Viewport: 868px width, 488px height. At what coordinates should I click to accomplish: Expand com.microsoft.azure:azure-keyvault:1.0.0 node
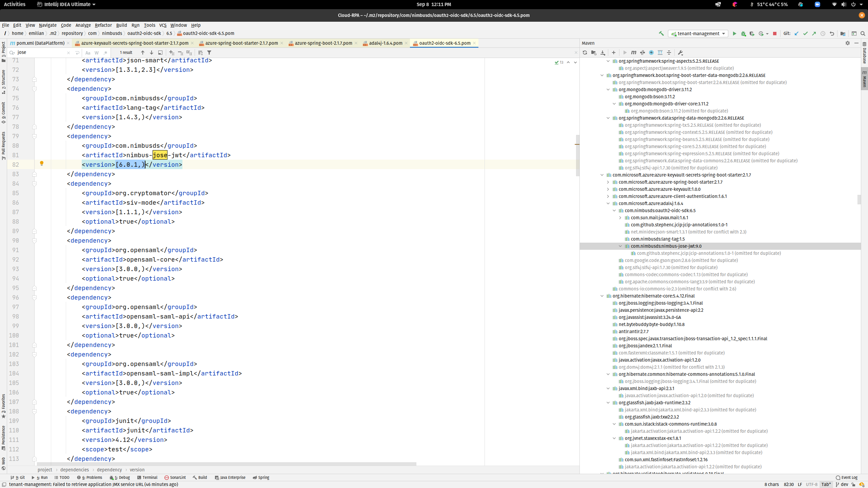click(608, 189)
